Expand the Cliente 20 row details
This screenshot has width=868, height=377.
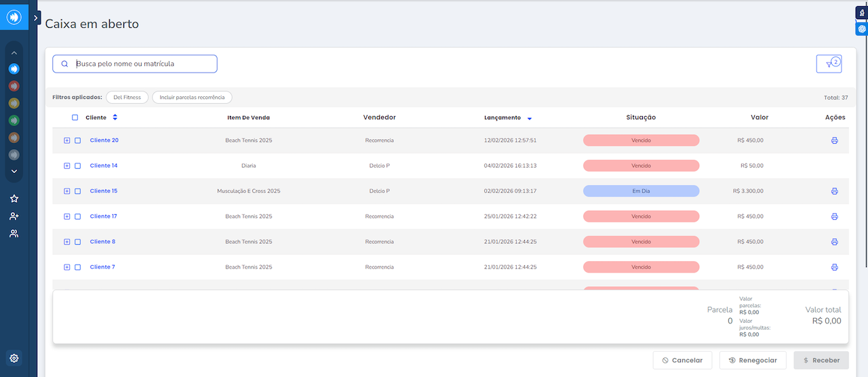pyautogui.click(x=66, y=140)
